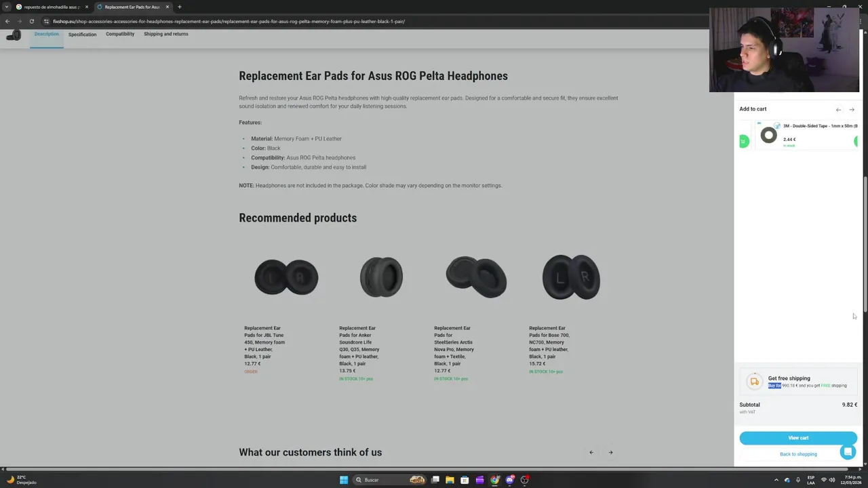
Task: Open the OBS icon on the taskbar
Action: 525,480
